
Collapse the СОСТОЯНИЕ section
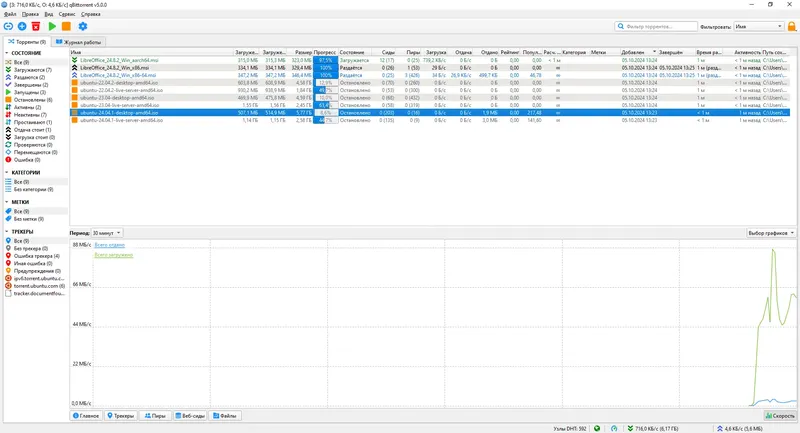point(7,53)
